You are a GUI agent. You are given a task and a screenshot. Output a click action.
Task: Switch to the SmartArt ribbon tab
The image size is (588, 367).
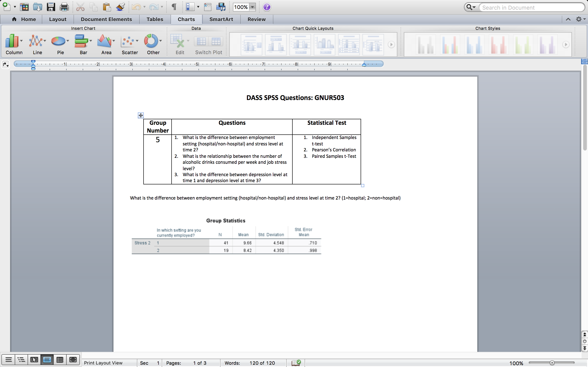pyautogui.click(x=221, y=19)
